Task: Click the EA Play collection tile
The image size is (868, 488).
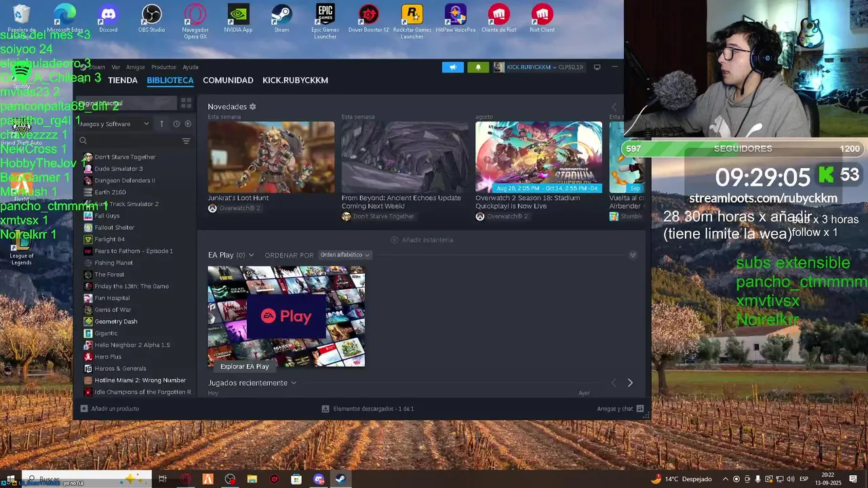Action: (286, 317)
